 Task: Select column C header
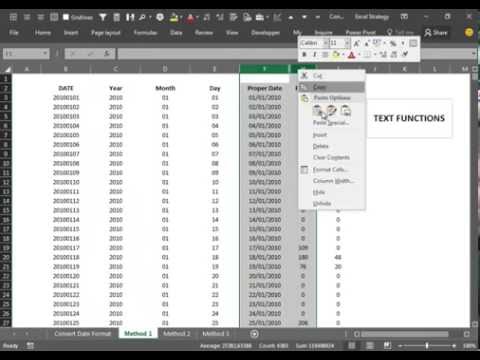pos(115,69)
